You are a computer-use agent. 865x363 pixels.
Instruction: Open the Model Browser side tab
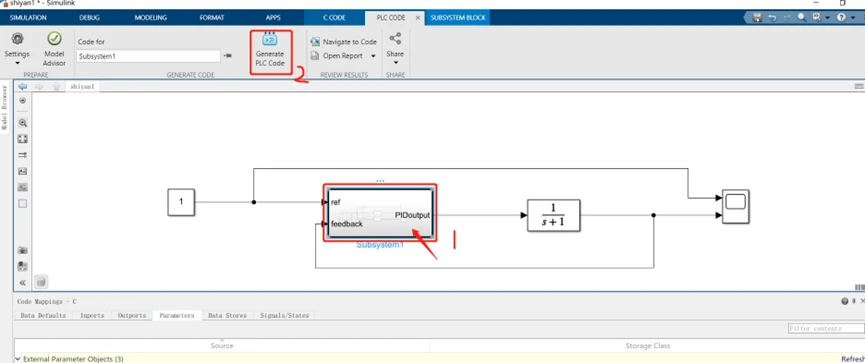tap(4, 107)
